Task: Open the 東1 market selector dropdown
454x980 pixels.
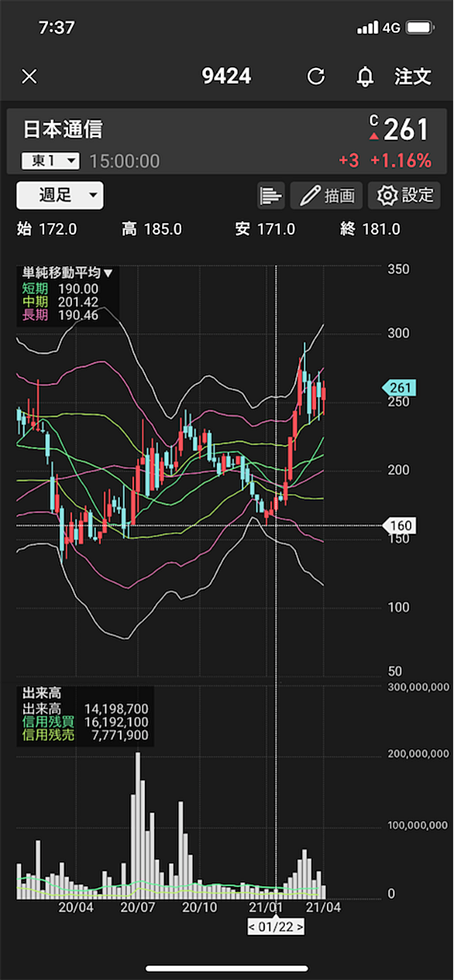Action: coord(51,161)
